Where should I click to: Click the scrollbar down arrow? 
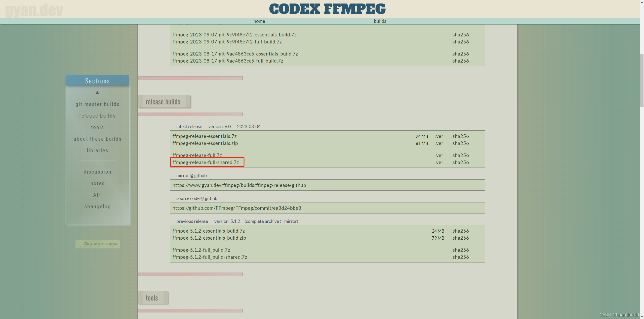click(x=642, y=317)
